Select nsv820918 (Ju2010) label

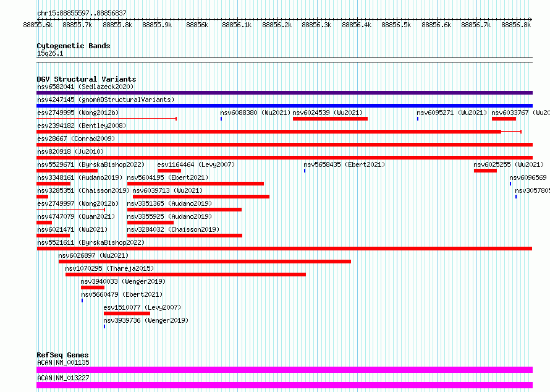pos(70,151)
